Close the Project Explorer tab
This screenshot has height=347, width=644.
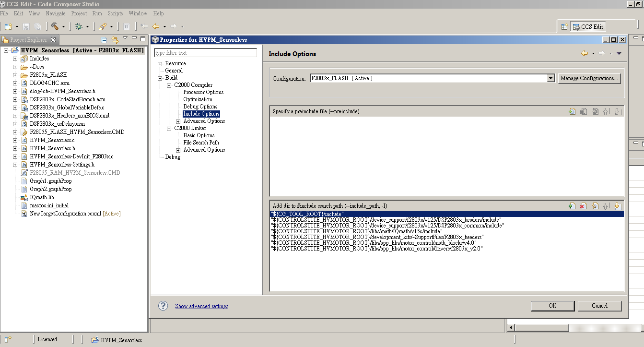coord(53,40)
